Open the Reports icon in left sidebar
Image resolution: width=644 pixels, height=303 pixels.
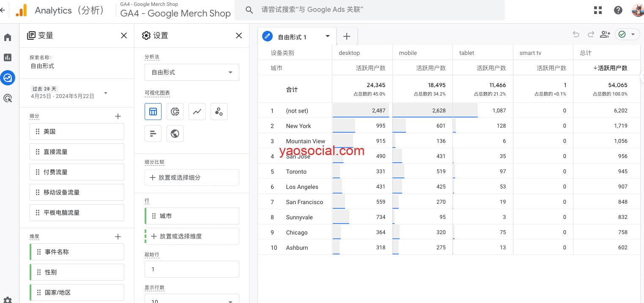pyautogui.click(x=8, y=57)
